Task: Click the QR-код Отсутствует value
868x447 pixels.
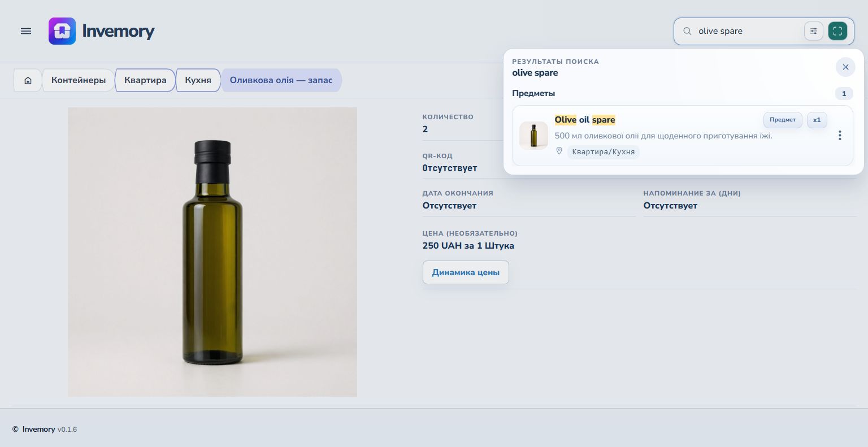Action: tap(450, 168)
